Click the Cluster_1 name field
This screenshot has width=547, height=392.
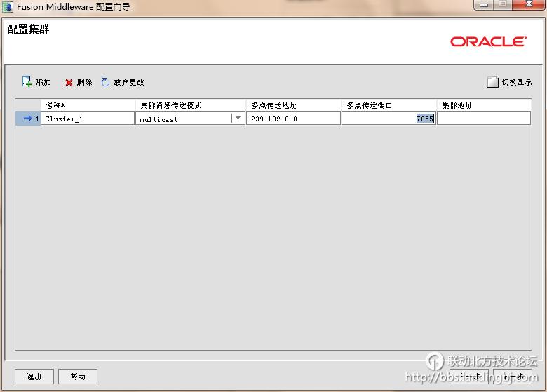pos(88,119)
